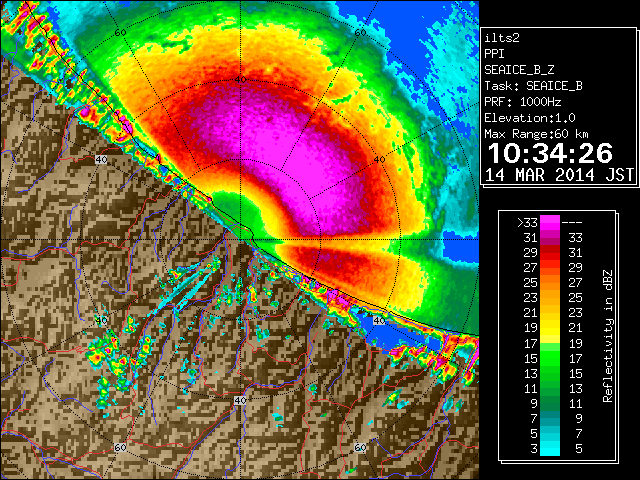The image size is (640, 480).
Task: Select the yellow 19–21 dBZ legend swatch
Action: (550, 328)
